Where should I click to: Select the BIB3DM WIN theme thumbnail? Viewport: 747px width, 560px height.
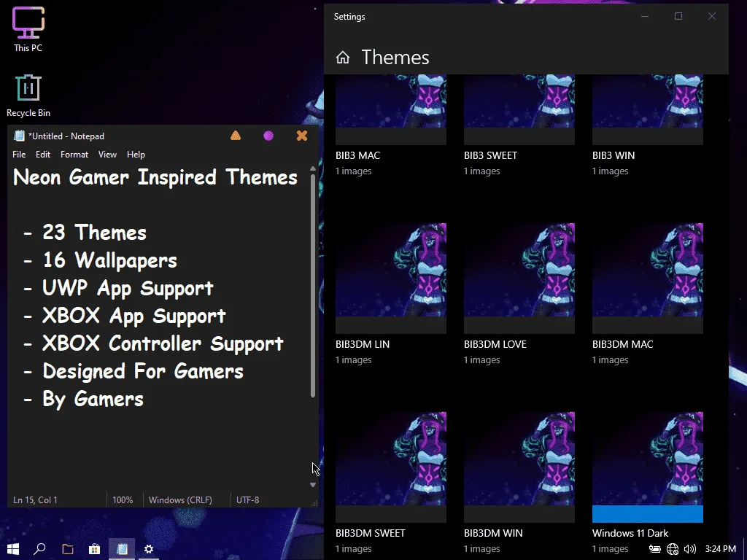point(519,467)
